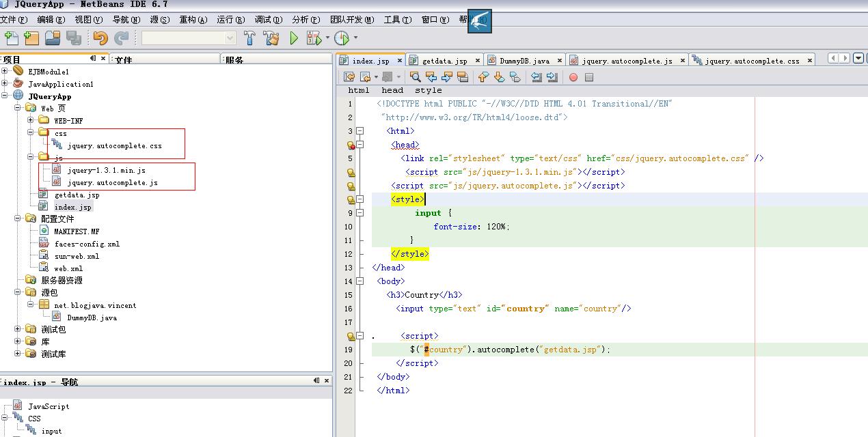The image size is (868, 437).
Task: Select MANIFEST.MF in the project tree
Action: pos(77,231)
